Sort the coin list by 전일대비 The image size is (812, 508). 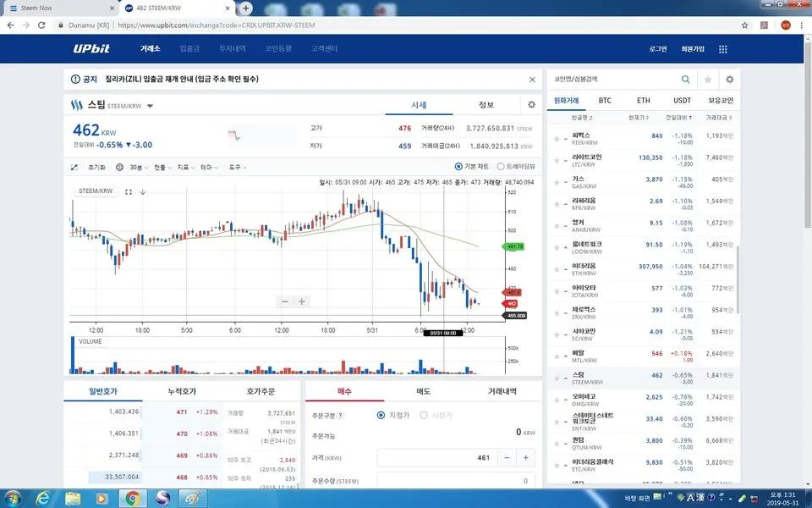click(678, 118)
